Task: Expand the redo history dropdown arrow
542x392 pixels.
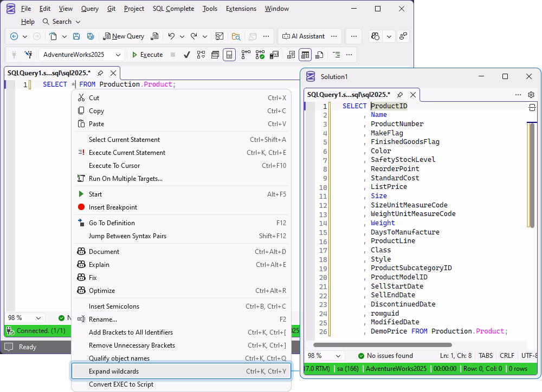Action: 205,36
